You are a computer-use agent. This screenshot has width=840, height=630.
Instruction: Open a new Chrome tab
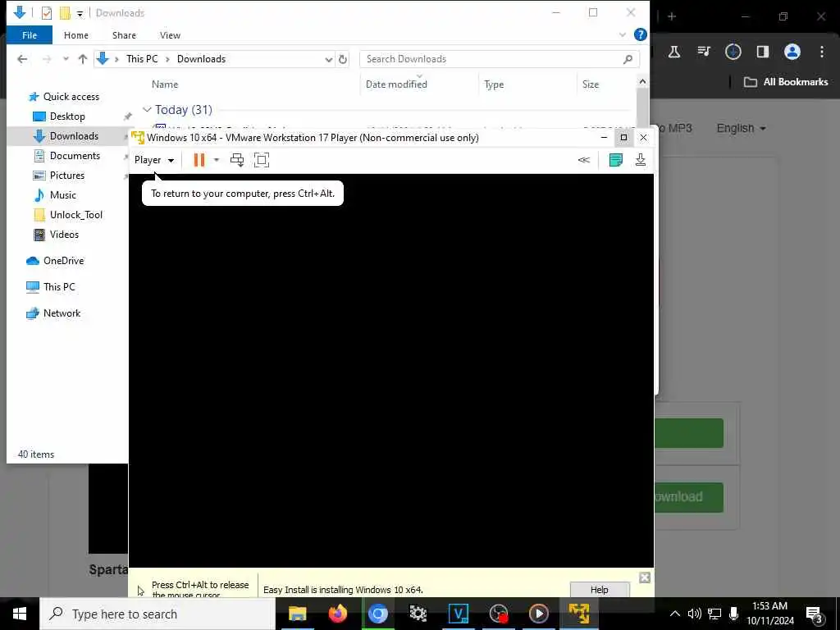671,16
